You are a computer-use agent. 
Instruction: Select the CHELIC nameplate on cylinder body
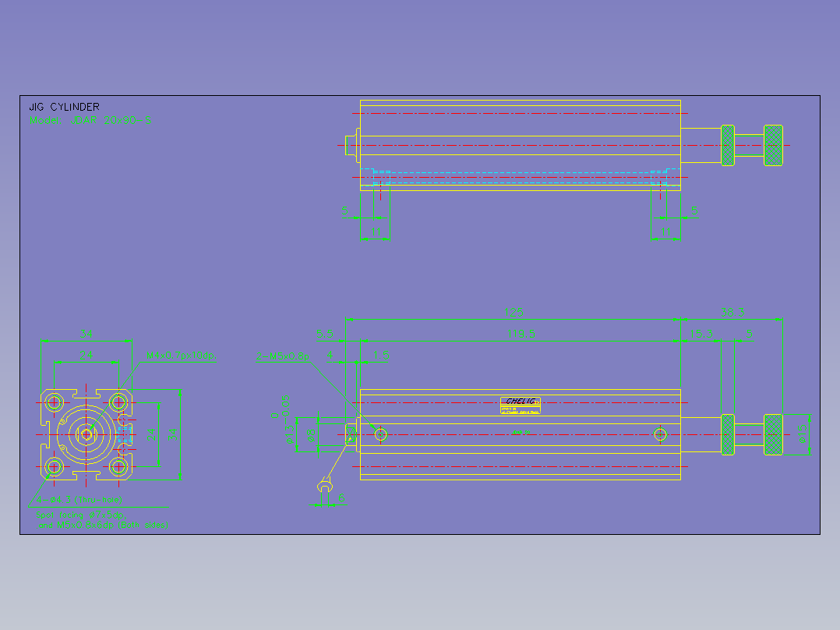point(521,405)
